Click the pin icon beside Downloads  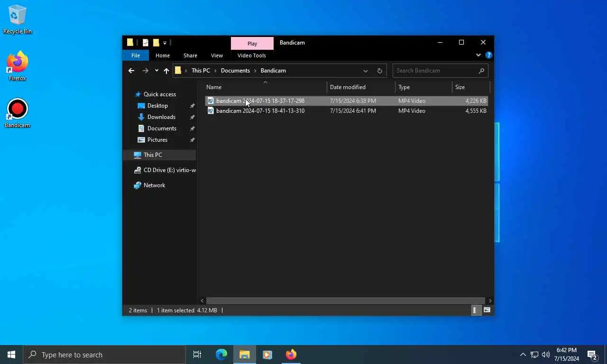pyautogui.click(x=192, y=117)
